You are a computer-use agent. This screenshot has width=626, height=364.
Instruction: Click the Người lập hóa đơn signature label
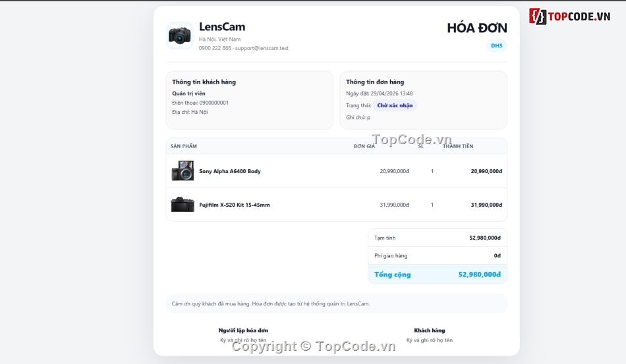pyautogui.click(x=243, y=330)
